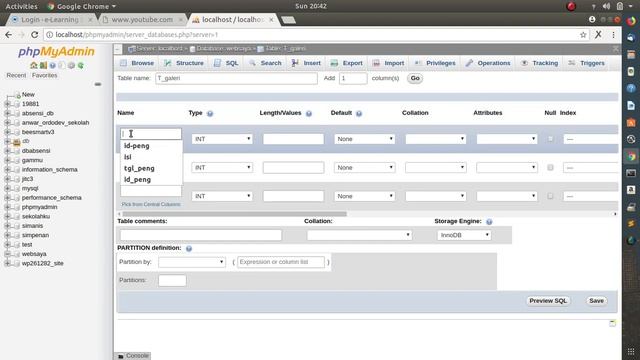Open Chrome profile avatar icon
This screenshot has height=360, width=640.
(592, 19)
